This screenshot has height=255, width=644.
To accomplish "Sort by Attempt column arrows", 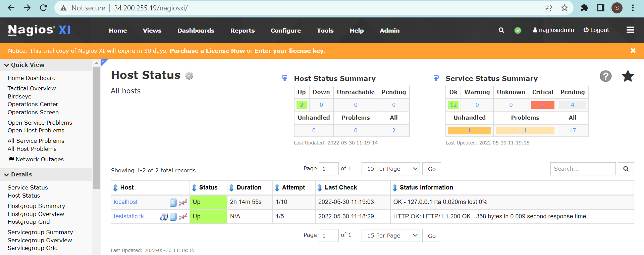I will point(277,188).
